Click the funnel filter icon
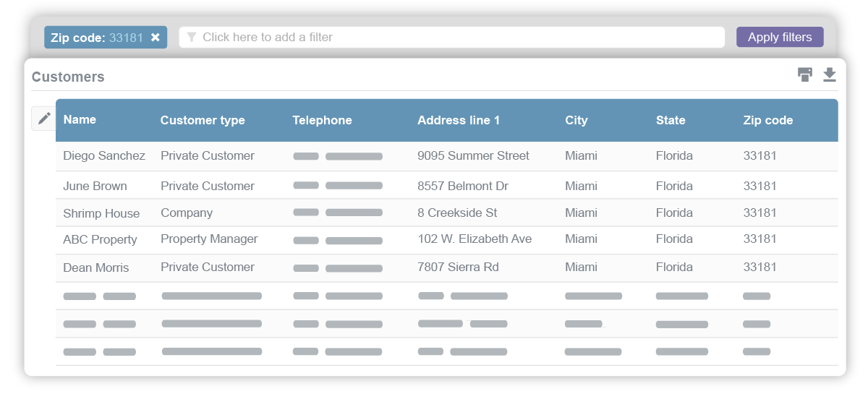The width and height of the screenshot is (868, 394). [x=192, y=38]
